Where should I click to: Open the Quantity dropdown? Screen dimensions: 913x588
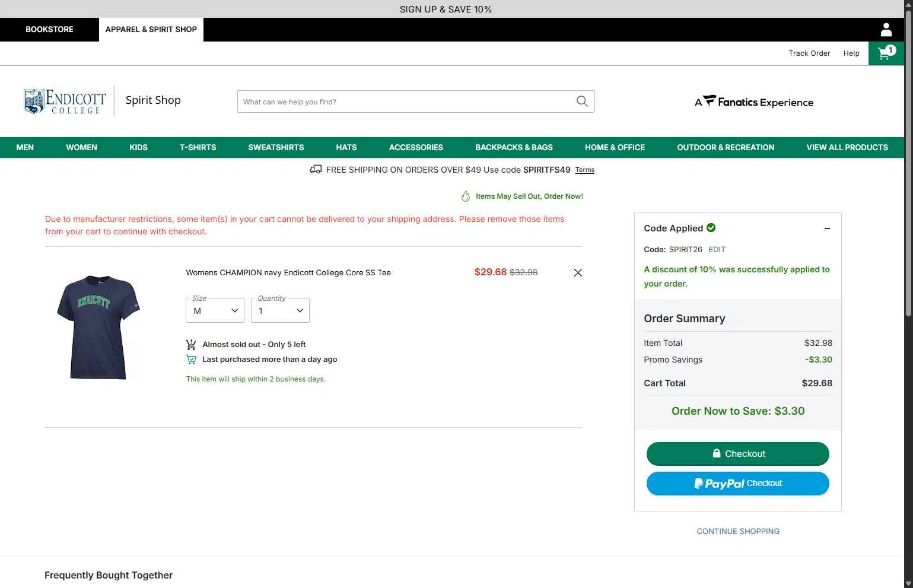click(280, 310)
